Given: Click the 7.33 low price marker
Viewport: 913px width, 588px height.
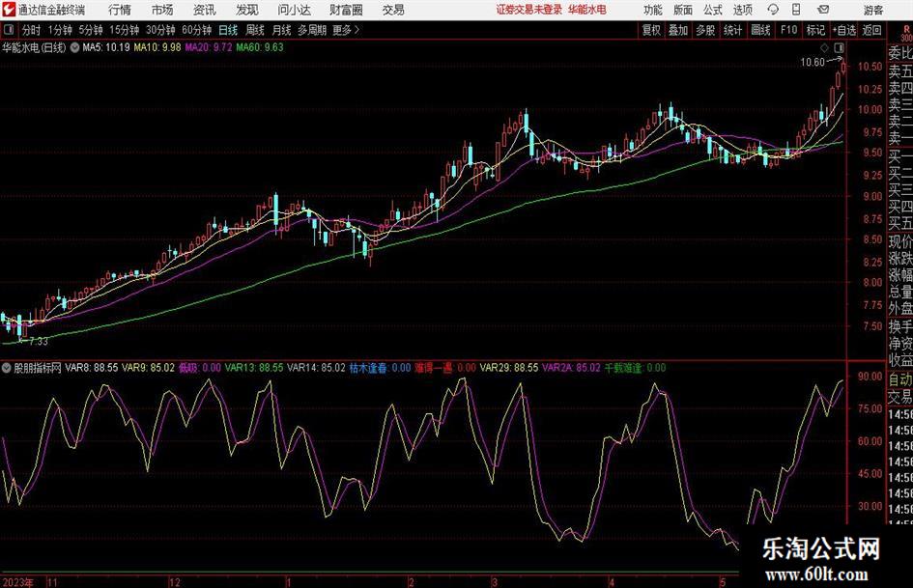Looking at the screenshot, I should [39, 342].
